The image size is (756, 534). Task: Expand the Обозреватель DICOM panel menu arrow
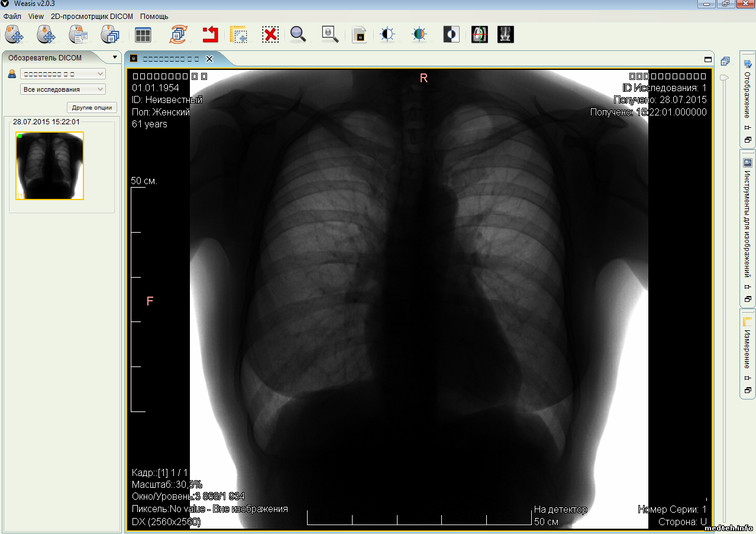tap(115, 57)
